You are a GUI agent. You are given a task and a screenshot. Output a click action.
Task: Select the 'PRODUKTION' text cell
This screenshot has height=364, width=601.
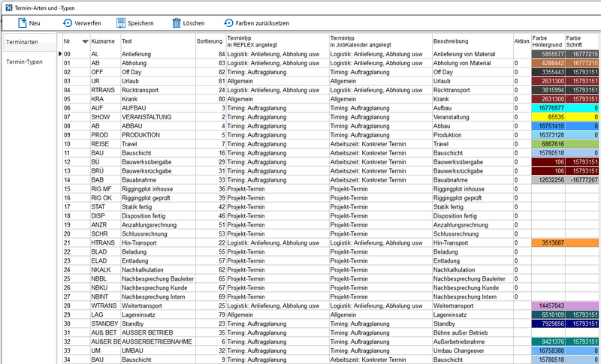click(x=159, y=135)
